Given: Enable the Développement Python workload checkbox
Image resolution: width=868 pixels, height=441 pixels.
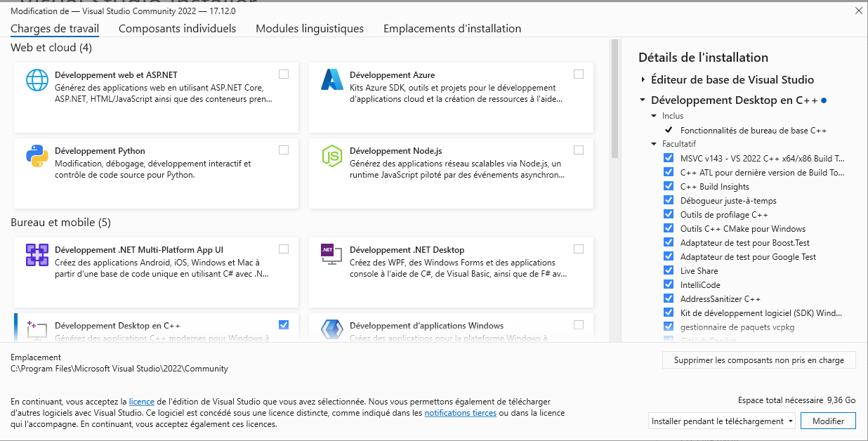Looking at the screenshot, I should coord(284,150).
